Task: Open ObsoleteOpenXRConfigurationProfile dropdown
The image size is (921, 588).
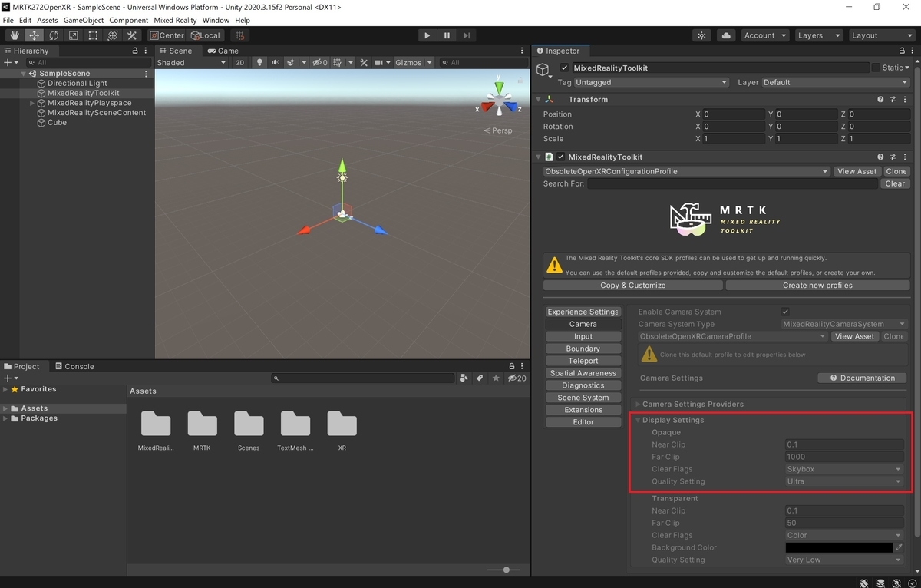Action: click(687, 171)
